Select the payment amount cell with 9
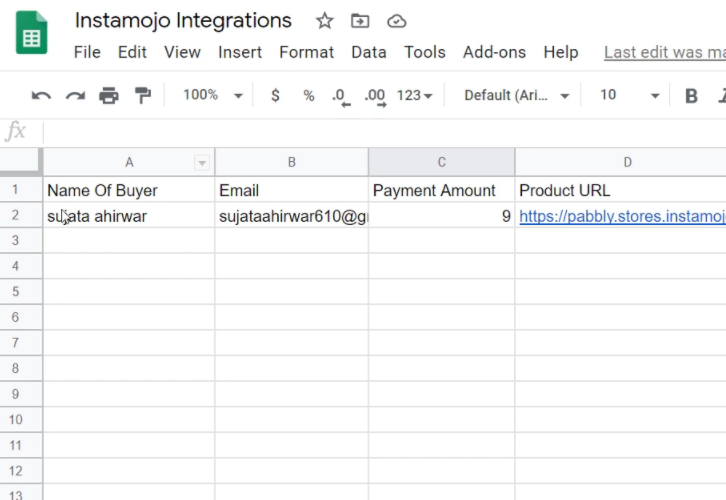Viewport: 726px width, 500px height. click(441, 215)
